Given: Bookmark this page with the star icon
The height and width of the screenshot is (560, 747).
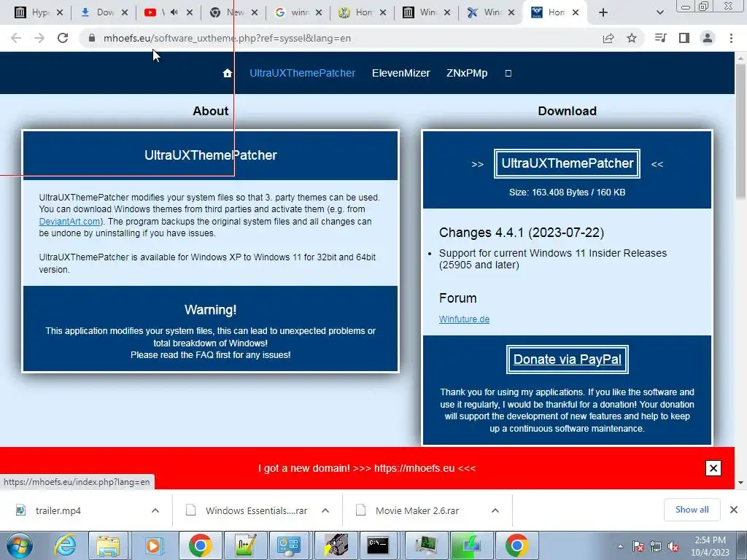Looking at the screenshot, I should click(632, 38).
